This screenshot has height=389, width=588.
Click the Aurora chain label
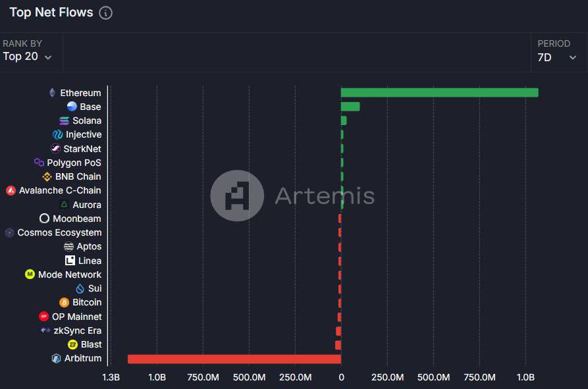(x=87, y=205)
